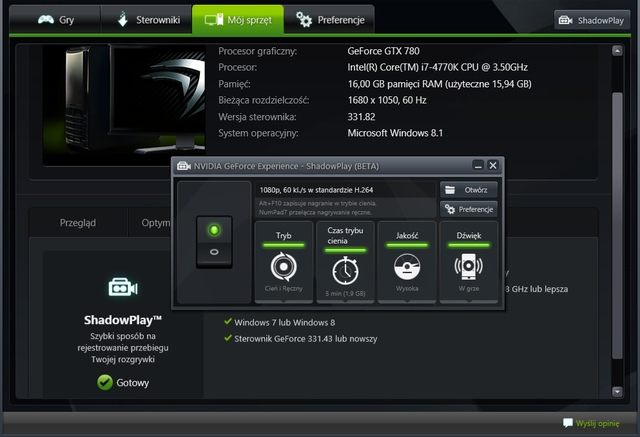Image resolution: width=640 pixels, height=437 pixels.
Task: Click Preferencje button in ShadowPlay dialog
Action: click(468, 209)
